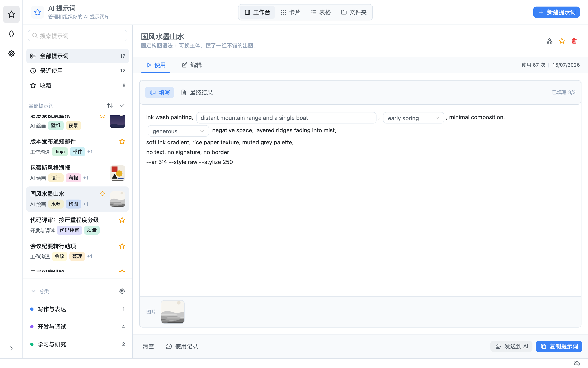
Task: Switch to 文件夹 view
Action: pos(354,12)
